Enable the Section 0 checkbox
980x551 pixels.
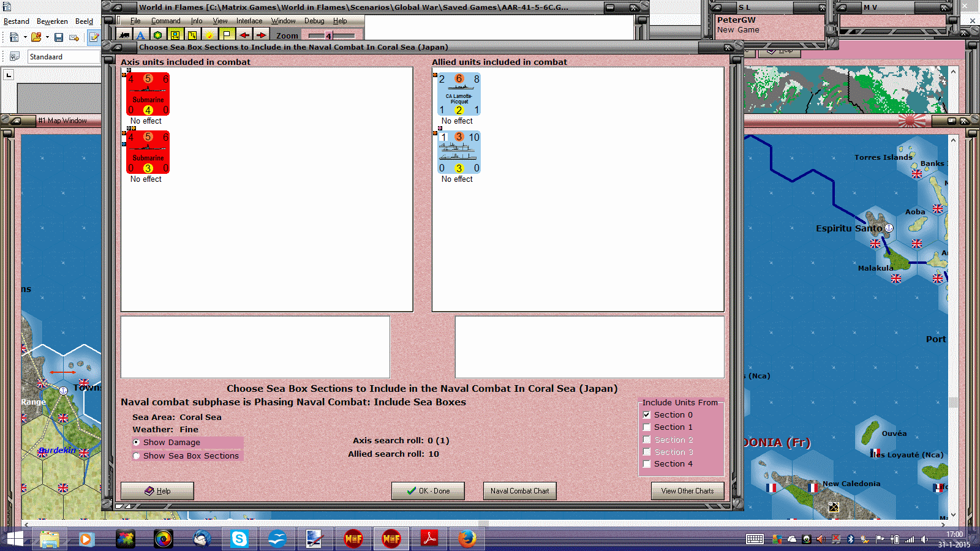click(x=647, y=414)
